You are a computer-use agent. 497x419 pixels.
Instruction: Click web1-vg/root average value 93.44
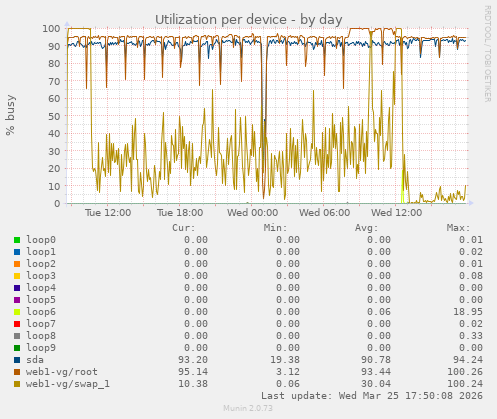tap(376, 372)
